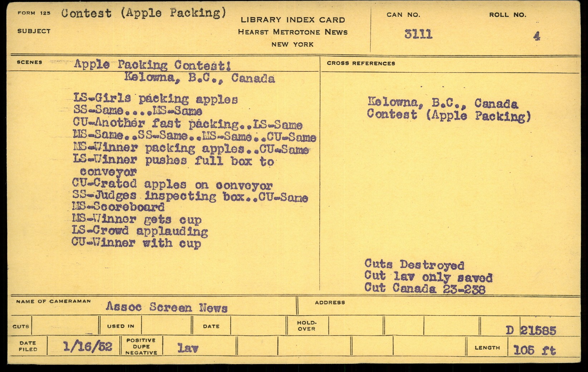Click the 'LS-Crowd applauding' line

point(139,231)
